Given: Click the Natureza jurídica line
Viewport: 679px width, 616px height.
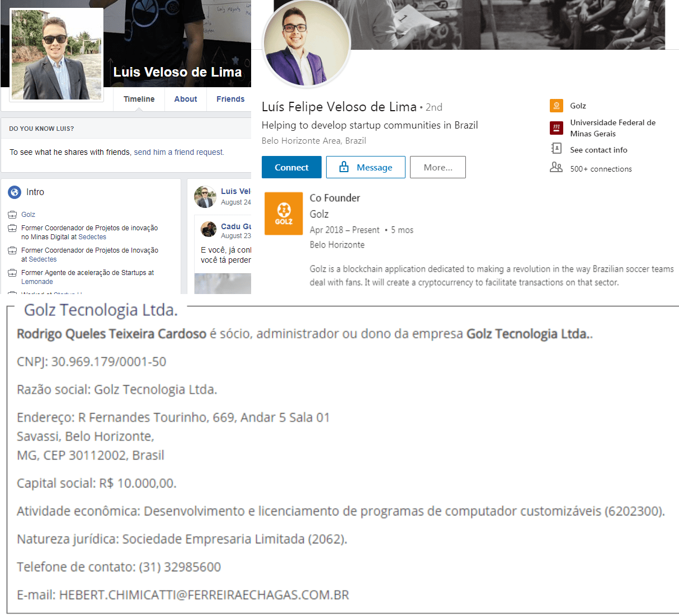Looking at the screenshot, I should point(182,539).
